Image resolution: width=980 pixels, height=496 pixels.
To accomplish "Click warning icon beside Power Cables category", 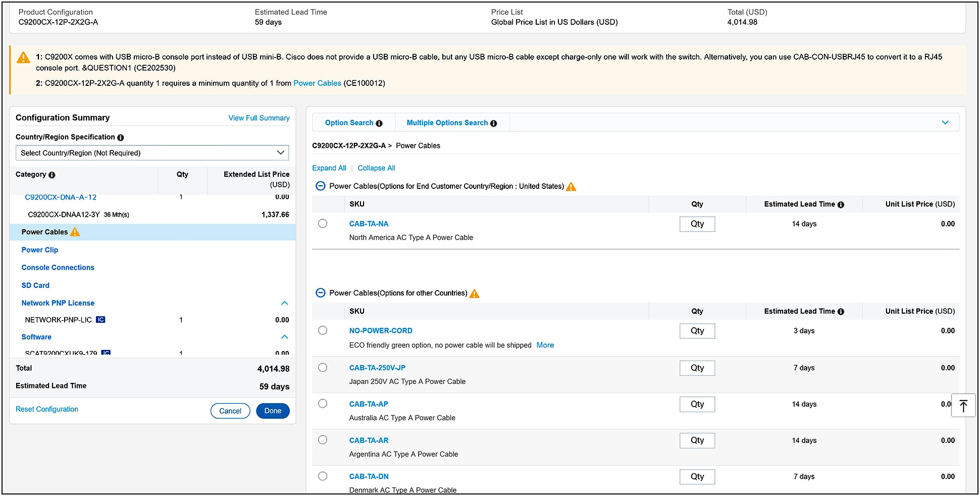I will 75,232.
